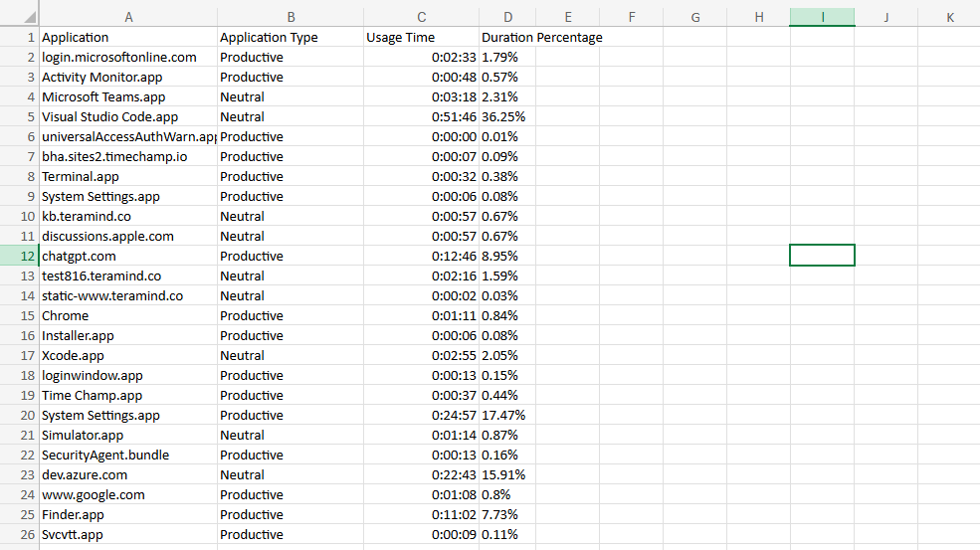980x550 pixels.
Task: Click Application Type of Finder.app row
Action: [x=291, y=514]
